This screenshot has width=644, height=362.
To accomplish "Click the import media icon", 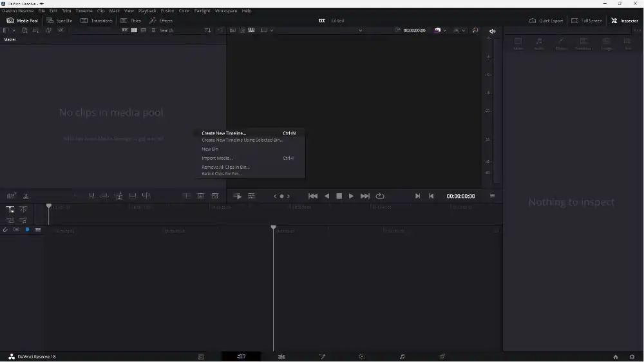I will pyautogui.click(x=24, y=30).
